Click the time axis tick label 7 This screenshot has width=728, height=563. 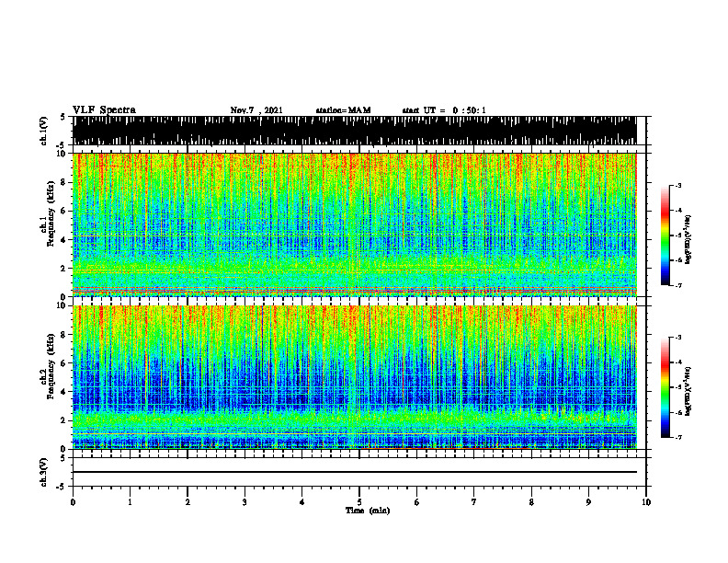pos(474,502)
